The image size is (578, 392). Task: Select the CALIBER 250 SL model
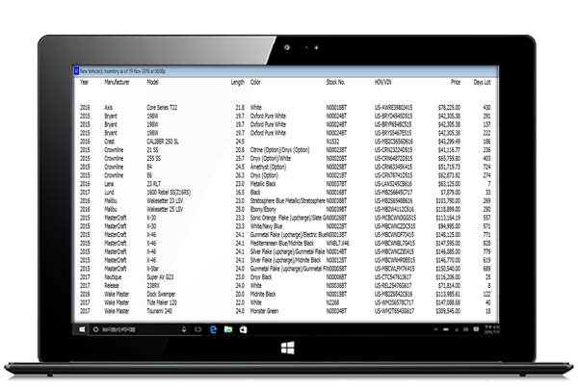163,142
